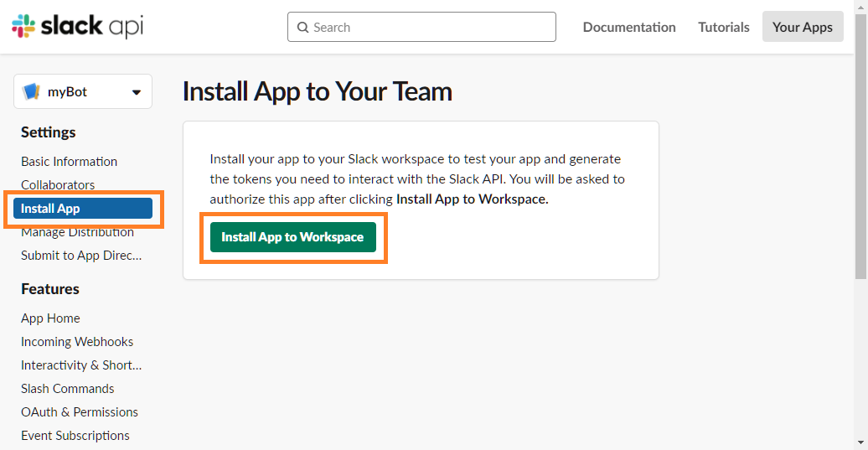Focus the Search input field

point(421,27)
